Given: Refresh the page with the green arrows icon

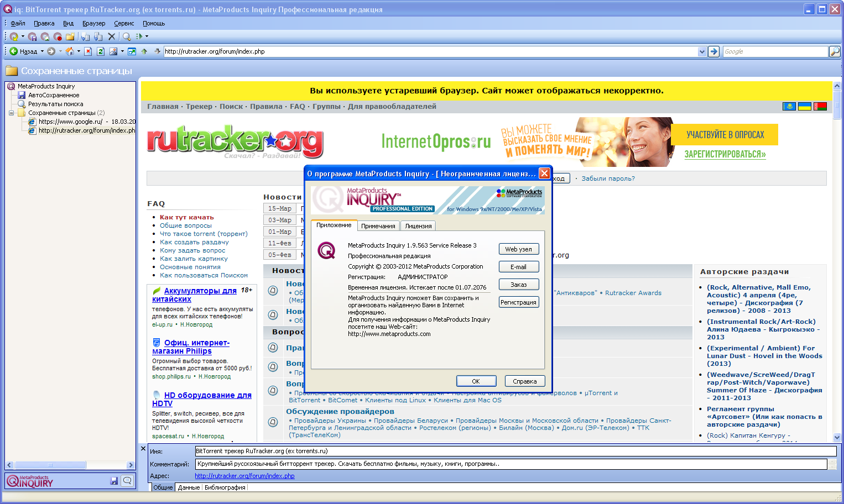Looking at the screenshot, I should (101, 51).
